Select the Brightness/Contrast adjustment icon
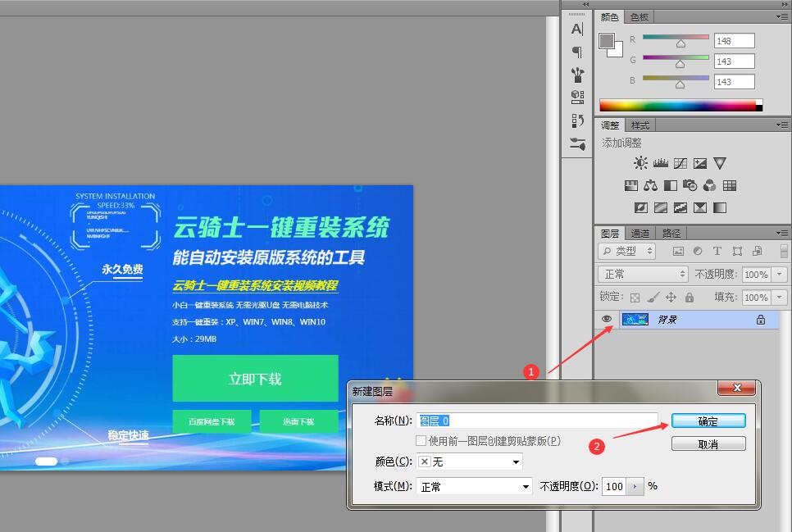792x532 pixels. (x=640, y=162)
